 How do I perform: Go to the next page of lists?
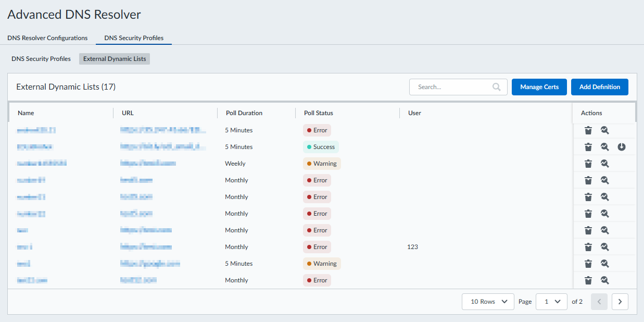(620, 302)
